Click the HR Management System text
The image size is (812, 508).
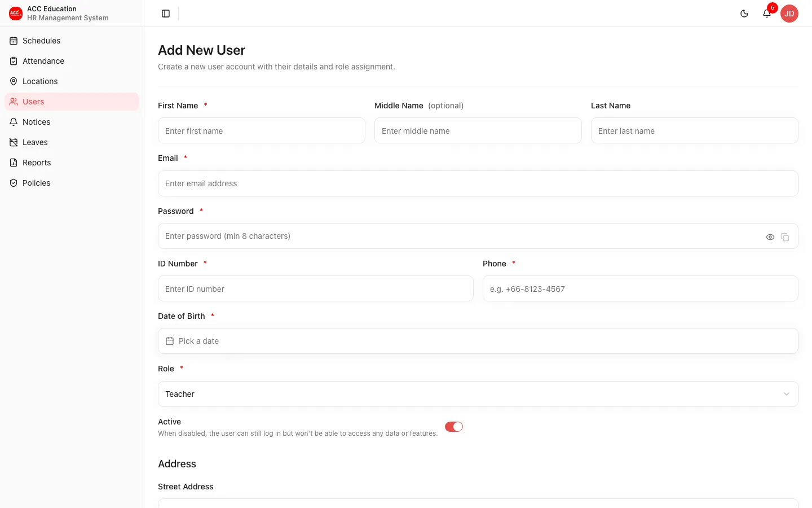[68, 18]
